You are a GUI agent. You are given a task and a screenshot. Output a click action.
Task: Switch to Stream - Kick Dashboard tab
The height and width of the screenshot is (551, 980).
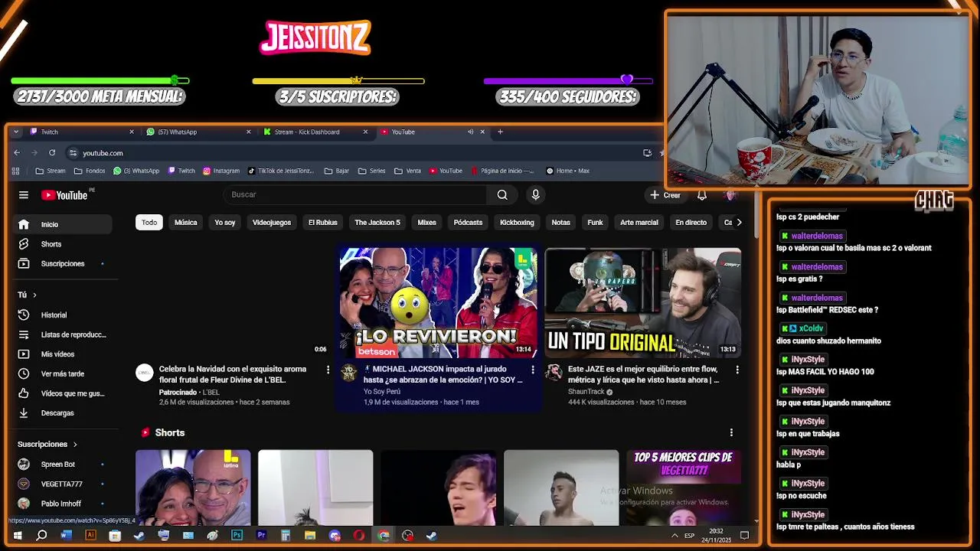pyautogui.click(x=315, y=132)
